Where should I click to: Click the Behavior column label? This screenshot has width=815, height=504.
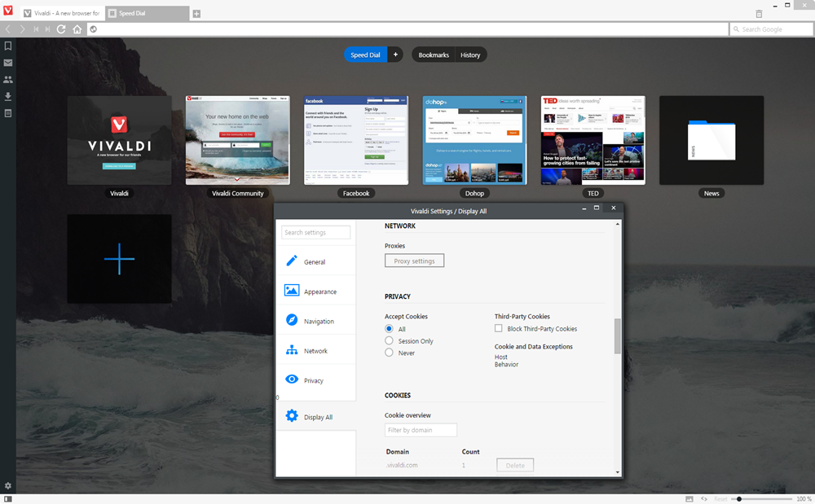point(506,365)
